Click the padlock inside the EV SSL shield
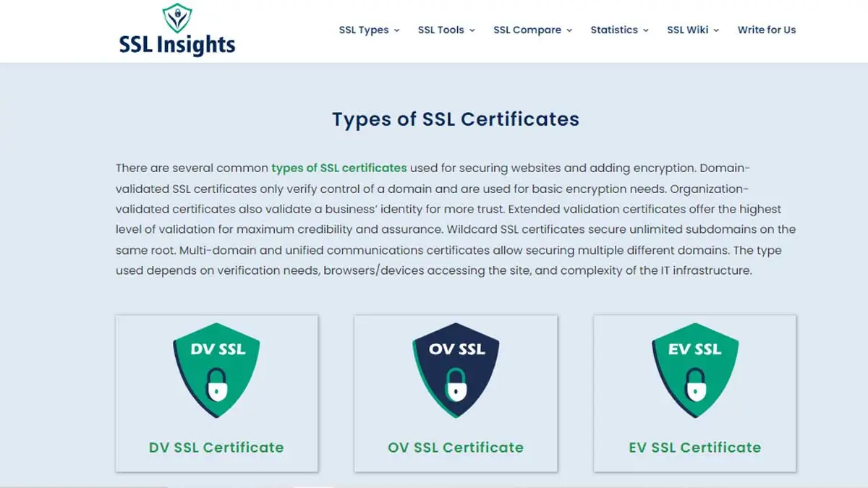 694,384
